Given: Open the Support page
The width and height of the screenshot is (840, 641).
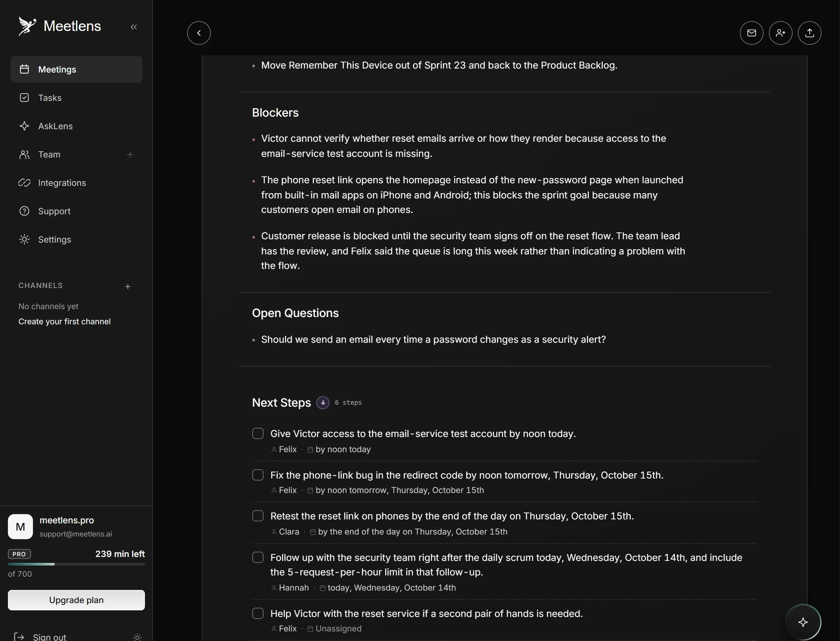Looking at the screenshot, I should tap(76, 211).
